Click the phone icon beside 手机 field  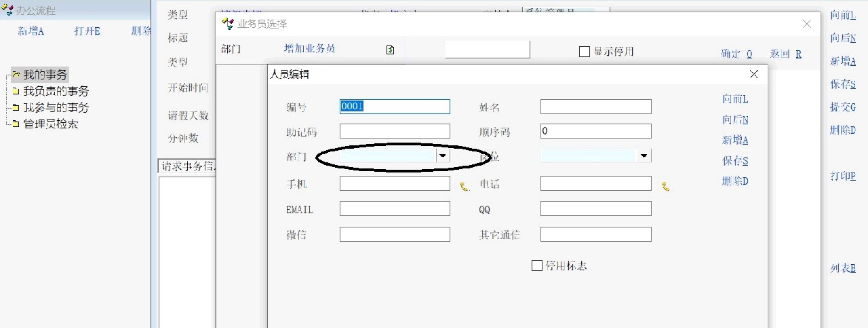pos(465,186)
